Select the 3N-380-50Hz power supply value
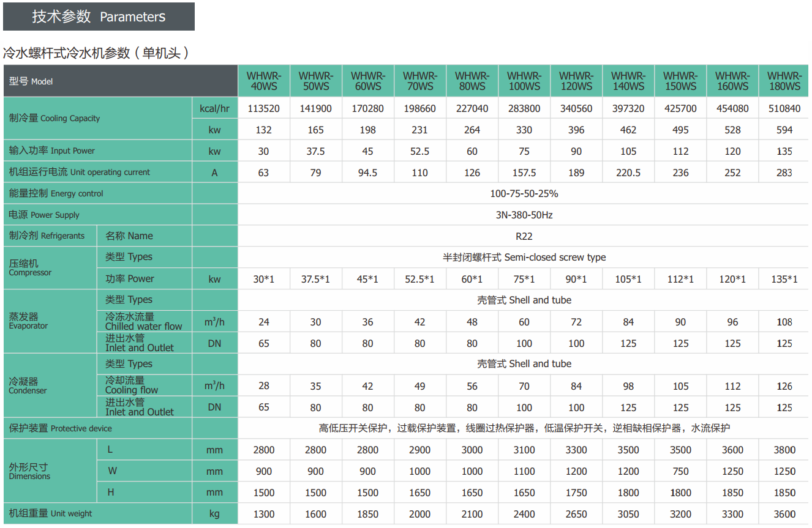 coord(524,215)
